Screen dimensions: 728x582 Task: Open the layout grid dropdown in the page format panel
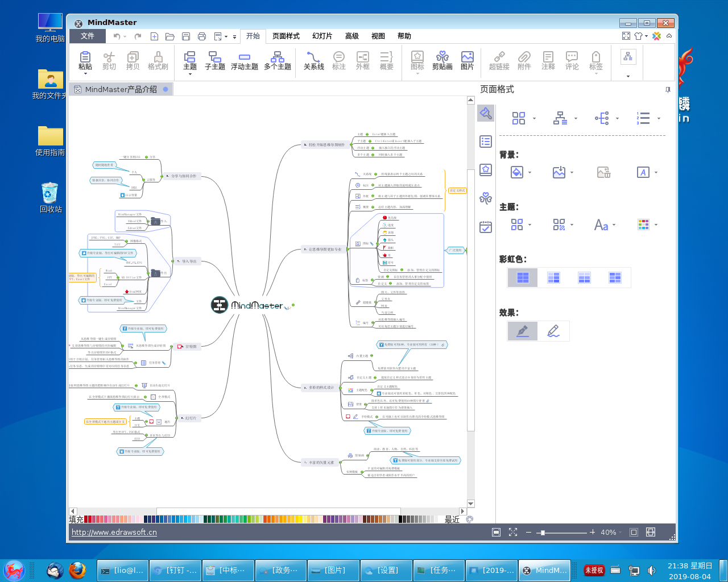523,118
